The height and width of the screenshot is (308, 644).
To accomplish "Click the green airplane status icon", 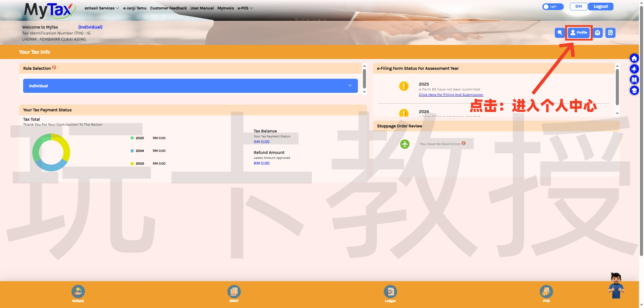I will [405, 144].
